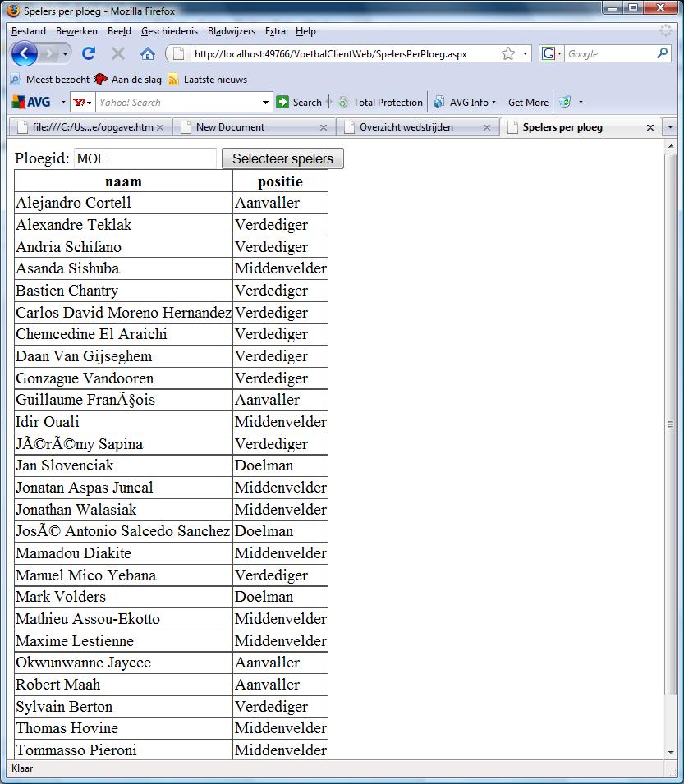Click the Back navigation arrow

pyautogui.click(x=25, y=54)
